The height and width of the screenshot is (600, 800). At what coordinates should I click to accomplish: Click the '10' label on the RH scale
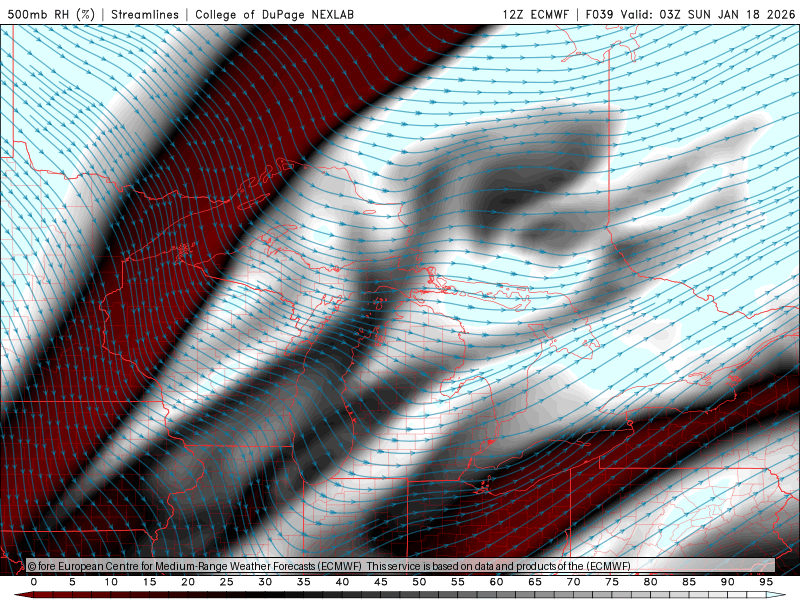111,582
